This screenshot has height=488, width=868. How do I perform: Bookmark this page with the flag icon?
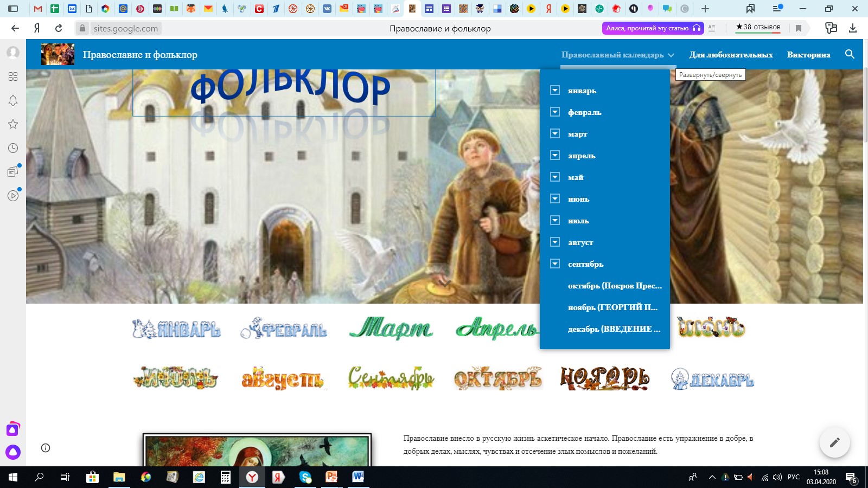799,28
